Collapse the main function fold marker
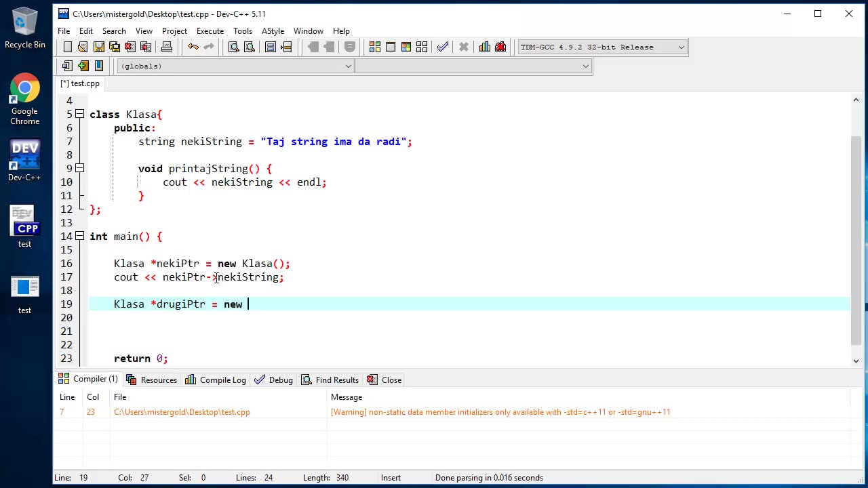868x488 pixels. tap(79, 237)
